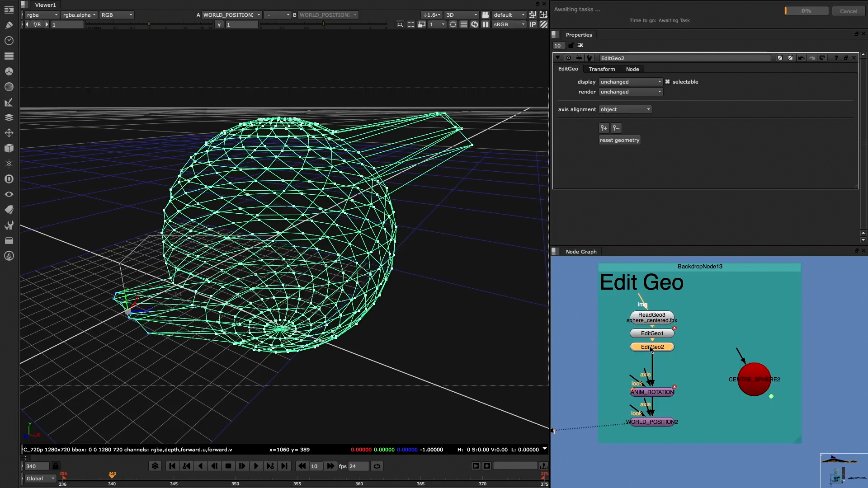Open the Draw nodes pen toolbar icon
868x488 pixels.
(9, 25)
